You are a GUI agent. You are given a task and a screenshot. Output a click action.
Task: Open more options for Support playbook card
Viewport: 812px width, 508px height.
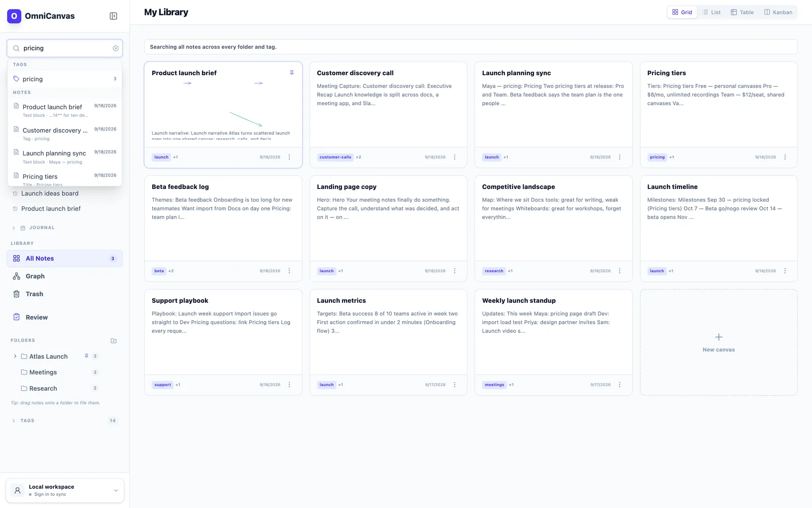tap(289, 385)
